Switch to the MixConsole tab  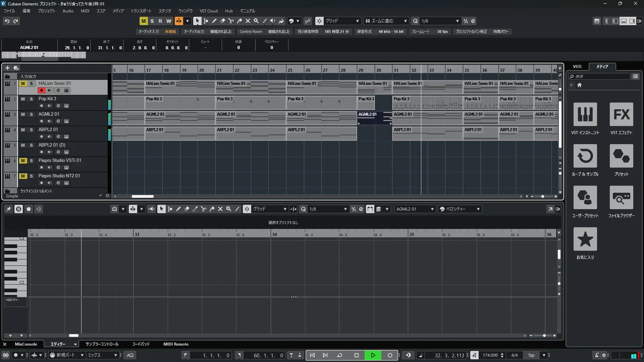pos(26,344)
